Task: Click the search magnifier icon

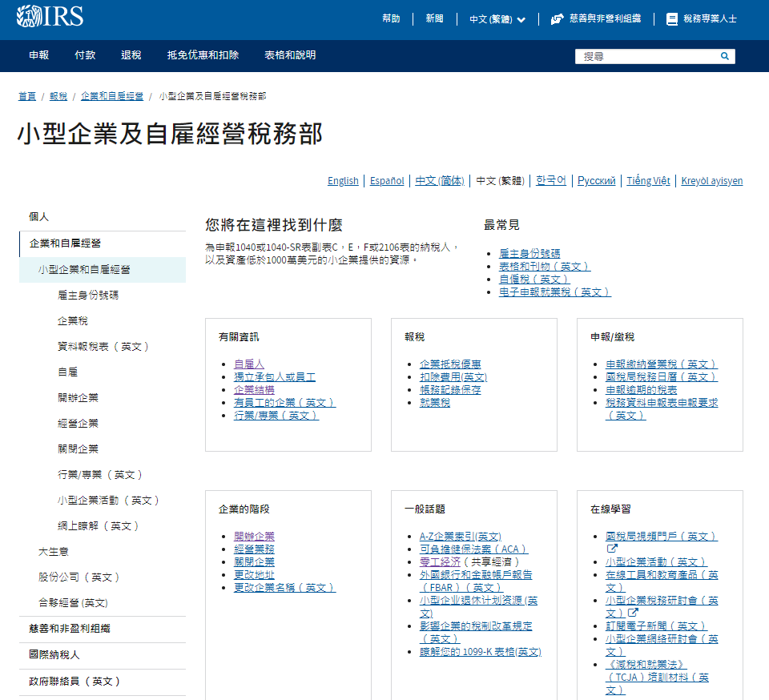Action: [724, 56]
